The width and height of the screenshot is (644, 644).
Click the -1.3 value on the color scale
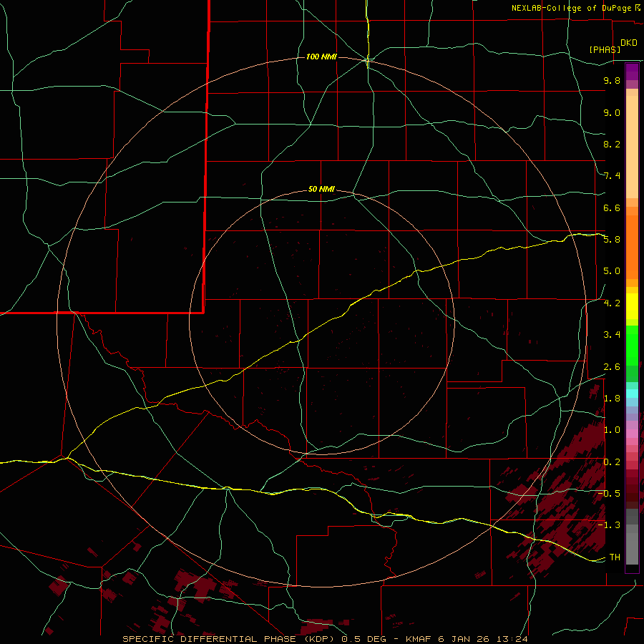(x=609, y=525)
